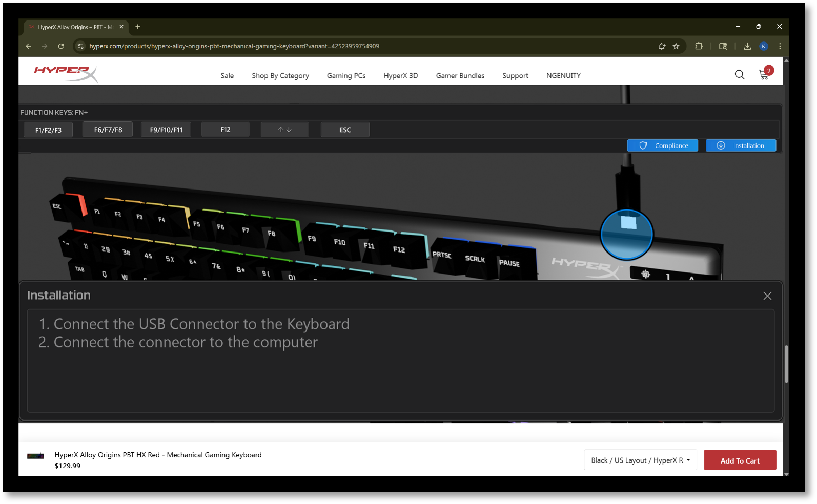Show the Compliance information

pyautogui.click(x=663, y=145)
